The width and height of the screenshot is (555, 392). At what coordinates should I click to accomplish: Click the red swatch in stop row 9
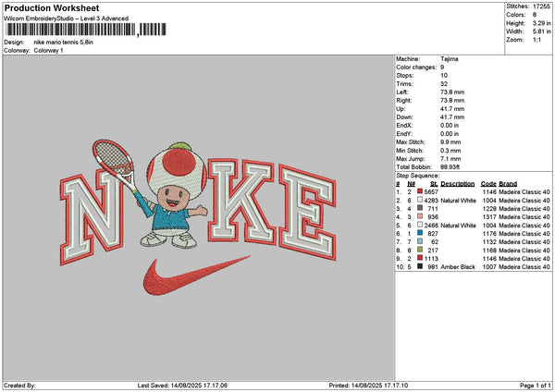[420, 258]
